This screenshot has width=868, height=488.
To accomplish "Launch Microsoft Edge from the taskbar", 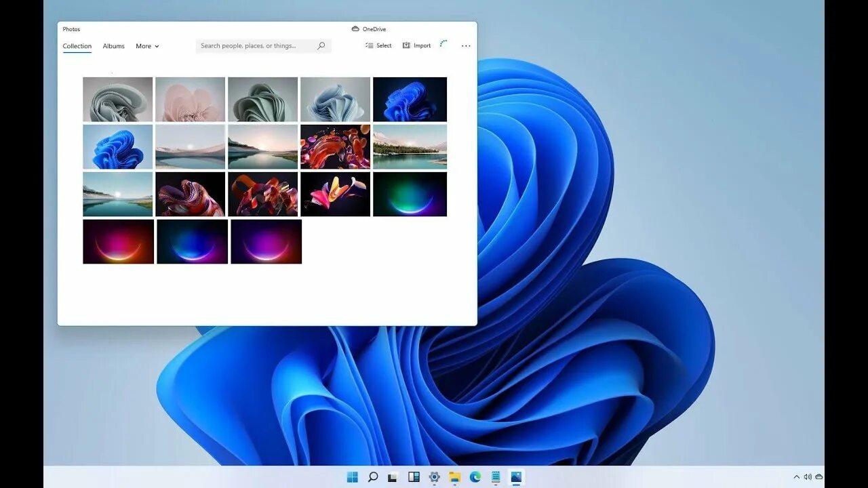I will pyautogui.click(x=475, y=477).
